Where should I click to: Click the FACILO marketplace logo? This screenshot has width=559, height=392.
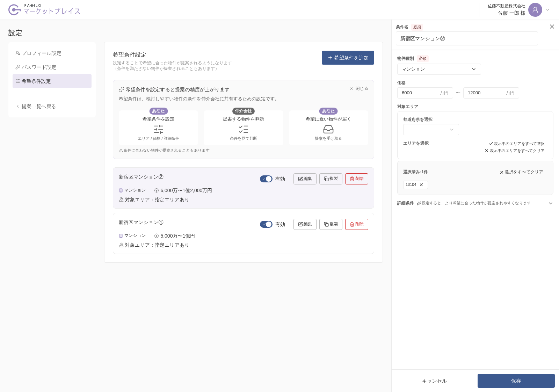(44, 10)
